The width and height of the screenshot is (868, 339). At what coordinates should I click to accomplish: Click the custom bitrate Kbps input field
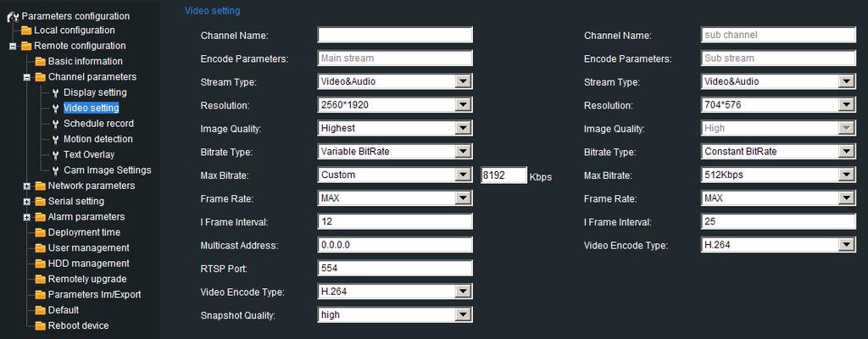(504, 175)
